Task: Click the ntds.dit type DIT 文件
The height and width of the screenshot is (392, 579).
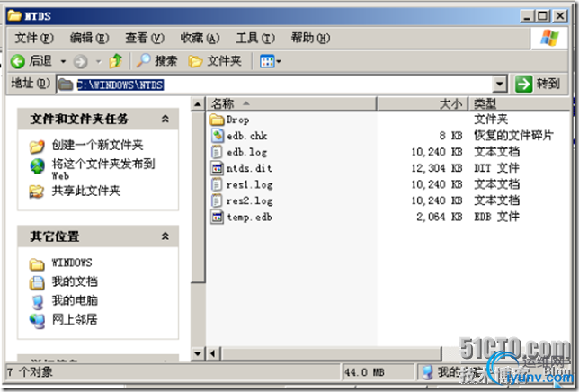Action: 496,168
